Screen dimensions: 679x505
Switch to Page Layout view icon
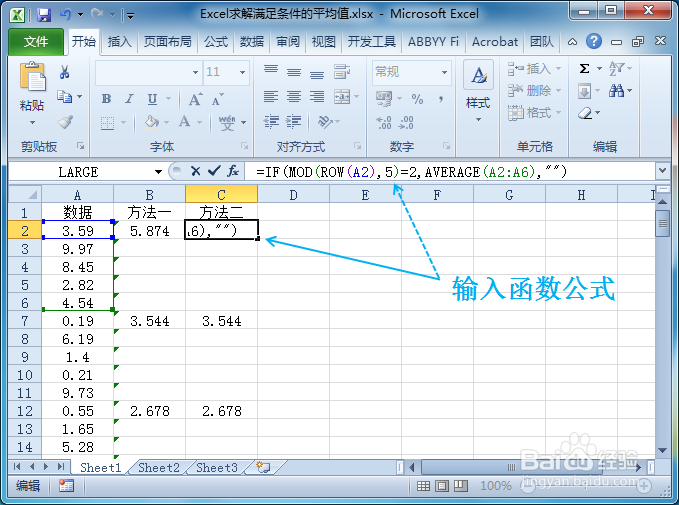click(442, 486)
